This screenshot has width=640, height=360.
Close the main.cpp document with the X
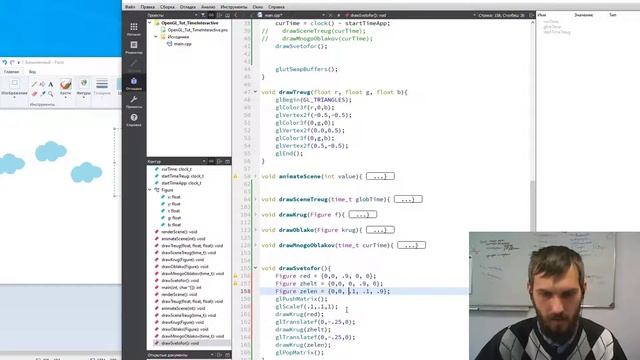coord(331,15)
